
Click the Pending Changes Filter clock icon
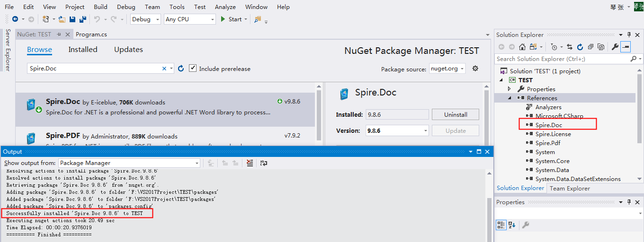(554, 47)
